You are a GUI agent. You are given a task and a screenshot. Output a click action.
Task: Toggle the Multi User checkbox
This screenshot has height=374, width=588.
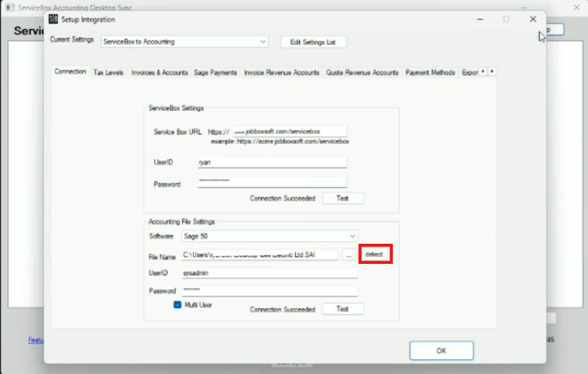click(x=177, y=305)
